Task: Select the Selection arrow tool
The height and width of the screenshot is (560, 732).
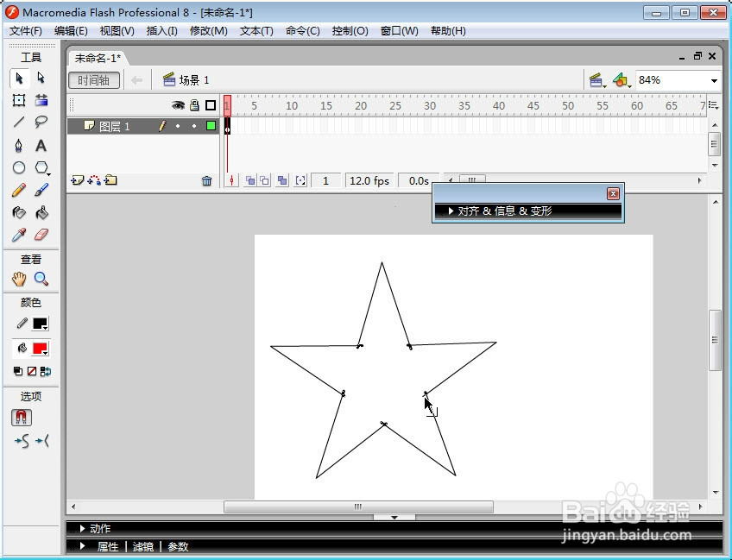Action: [x=19, y=78]
